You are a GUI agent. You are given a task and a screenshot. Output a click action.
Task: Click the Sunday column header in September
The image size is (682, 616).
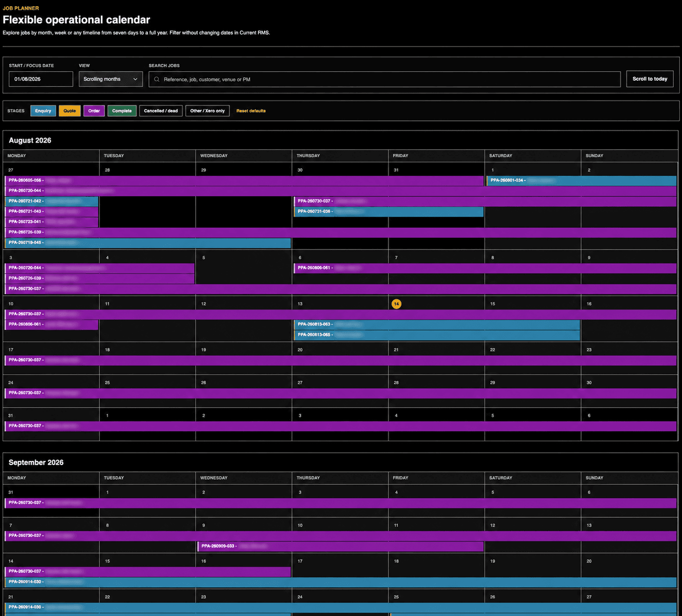point(594,478)
